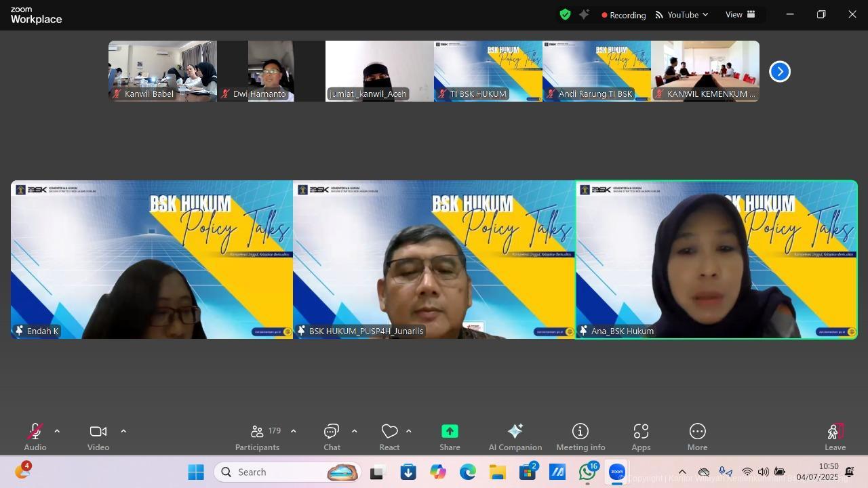Image resolution: width=868 pixels, height=488 pixels.
Task: Open the Apps panel
Action: point(641,436)
